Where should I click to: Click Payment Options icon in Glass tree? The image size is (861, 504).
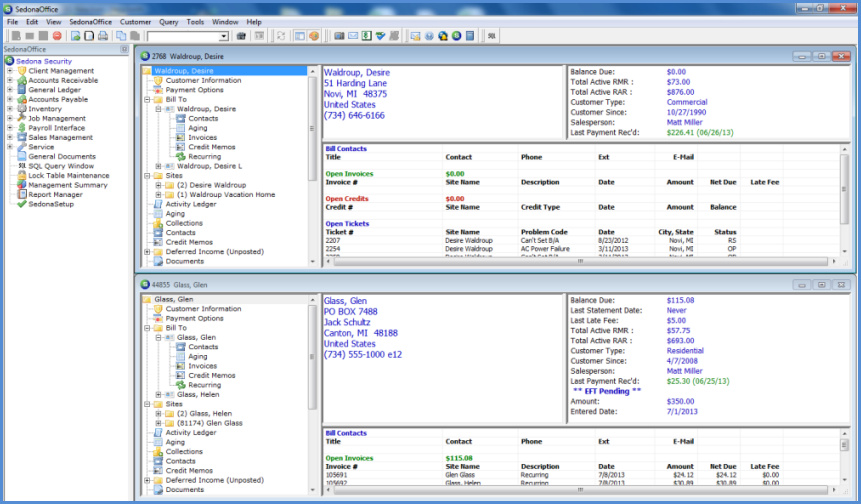158,318
